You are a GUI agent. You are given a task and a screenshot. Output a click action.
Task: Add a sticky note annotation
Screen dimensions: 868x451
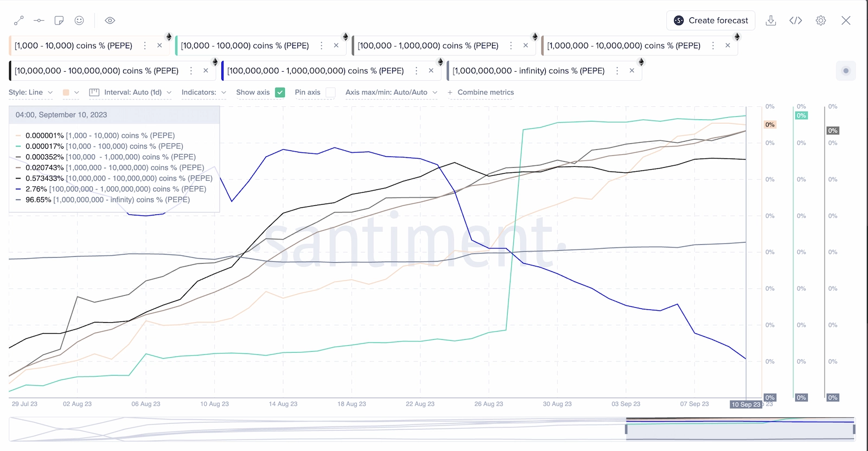(x=59, y=21)
